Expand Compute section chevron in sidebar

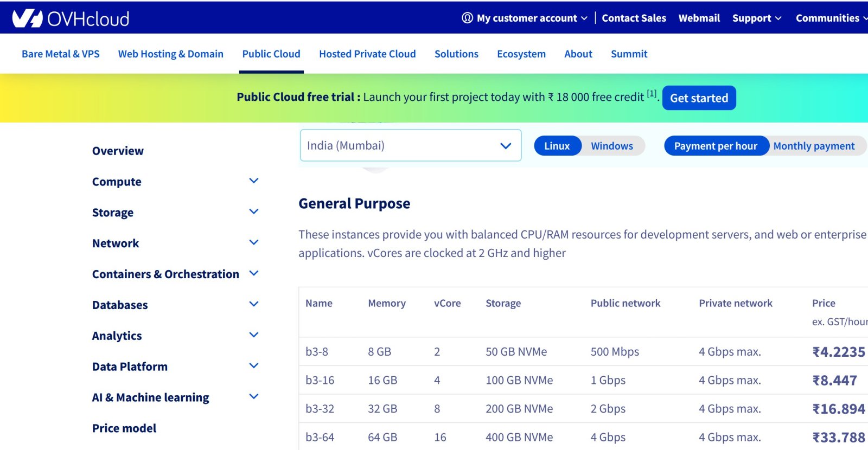click(253, 181)
